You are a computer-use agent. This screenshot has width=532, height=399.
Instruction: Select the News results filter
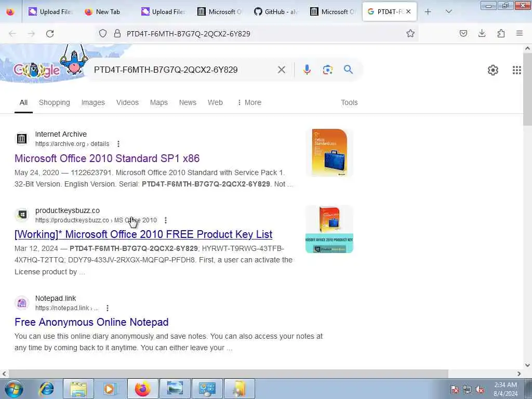(188, 102)
